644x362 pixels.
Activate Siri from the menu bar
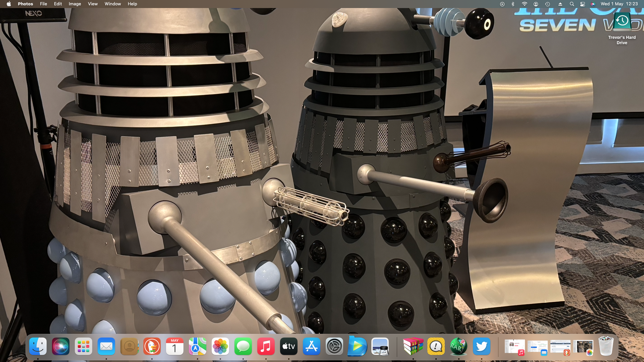pyautogui.click(x=593, y=4)
